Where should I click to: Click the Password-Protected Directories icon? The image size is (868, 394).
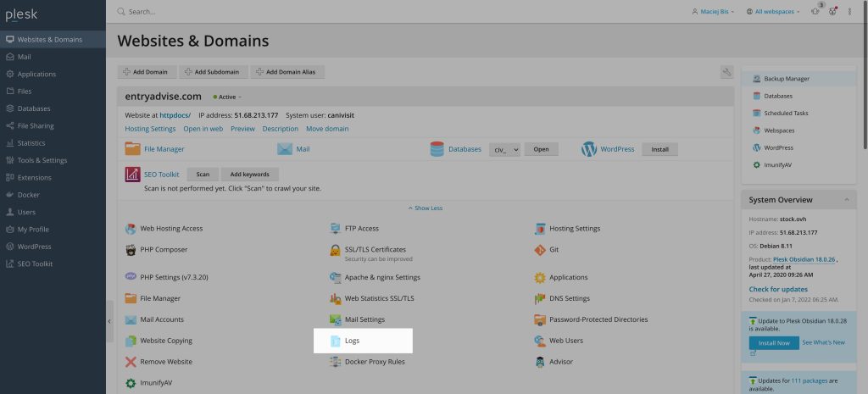pos(540,319)
